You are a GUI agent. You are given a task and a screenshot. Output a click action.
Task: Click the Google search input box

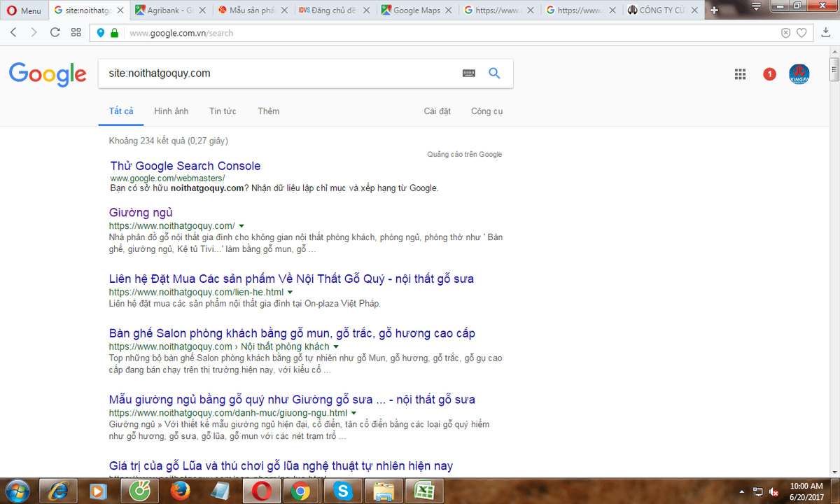(x=280, y=73)
